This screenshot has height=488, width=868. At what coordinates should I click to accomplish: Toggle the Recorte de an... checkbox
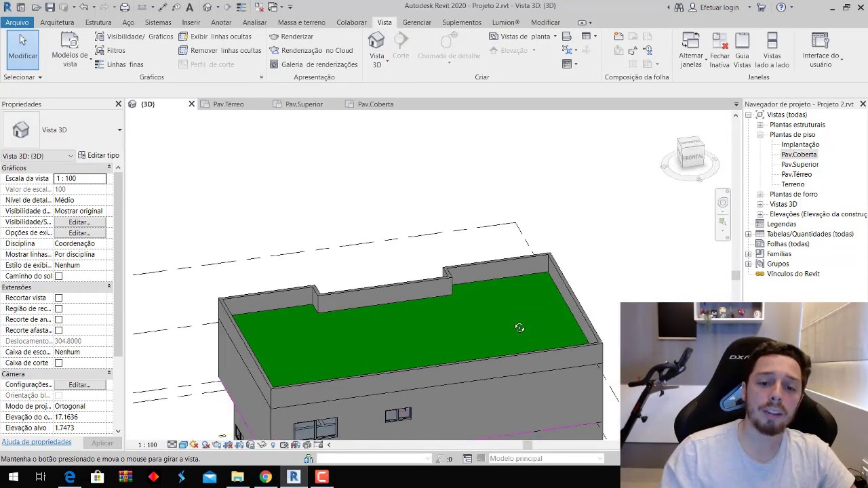(x=58, y=319)
